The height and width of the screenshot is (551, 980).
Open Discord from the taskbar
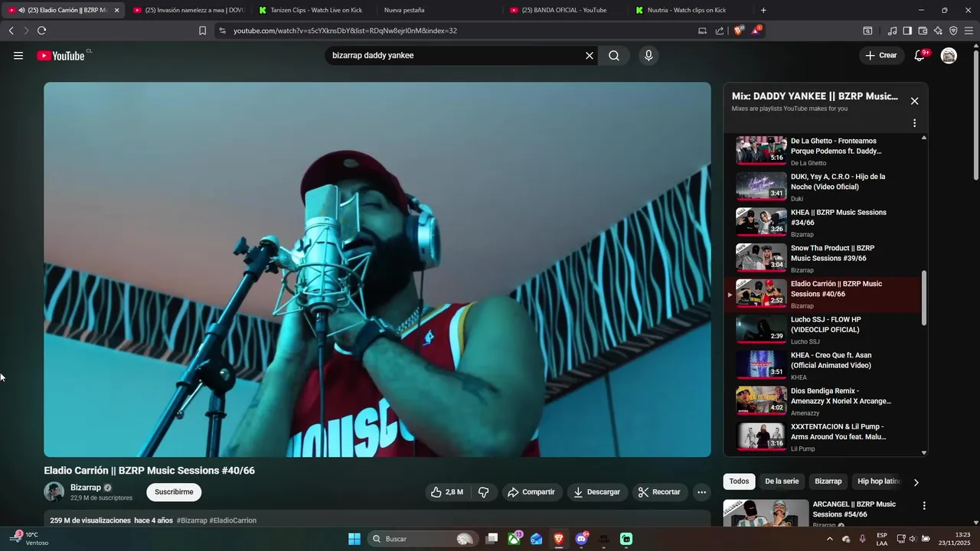point(581,539)
